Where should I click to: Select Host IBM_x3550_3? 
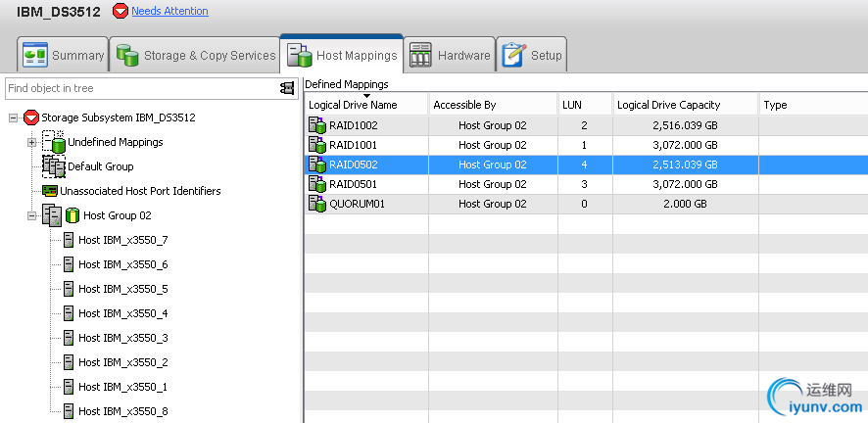coord(122,338)
